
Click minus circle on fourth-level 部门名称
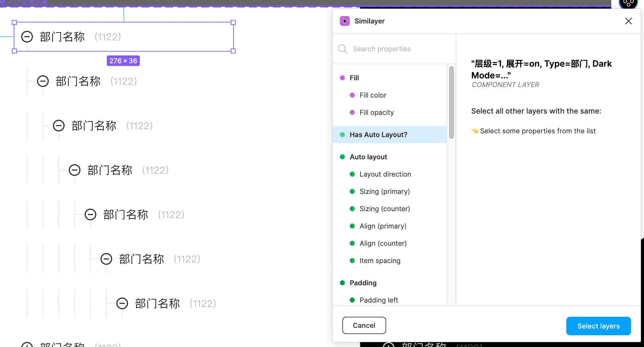point(75,170)
